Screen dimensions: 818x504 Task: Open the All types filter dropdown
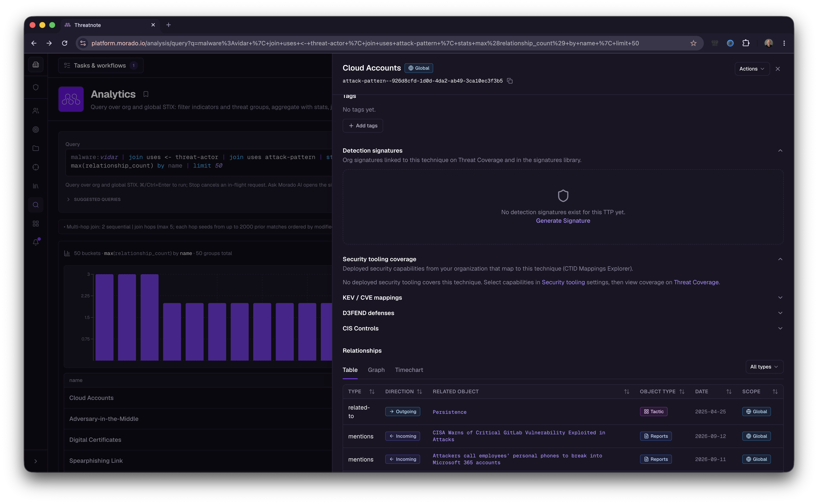point(764,367)
